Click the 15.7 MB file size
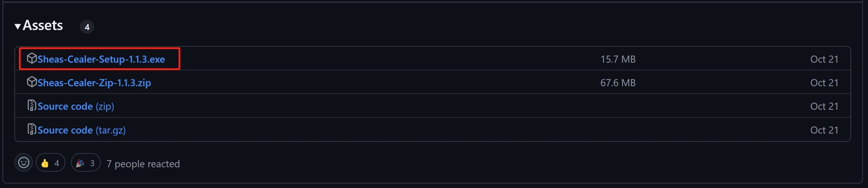This screenshot has width=868, height=188. [618, 59]
